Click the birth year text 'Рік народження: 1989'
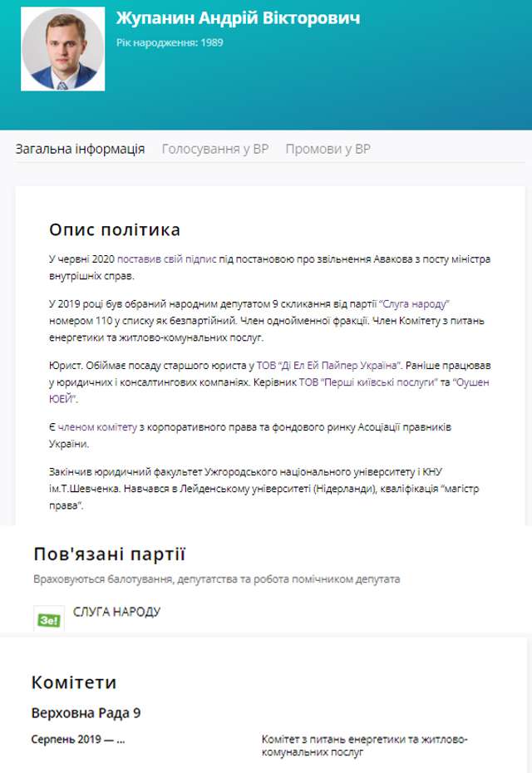Viewport: 532px width, 773px height. (x=170, y=42)
